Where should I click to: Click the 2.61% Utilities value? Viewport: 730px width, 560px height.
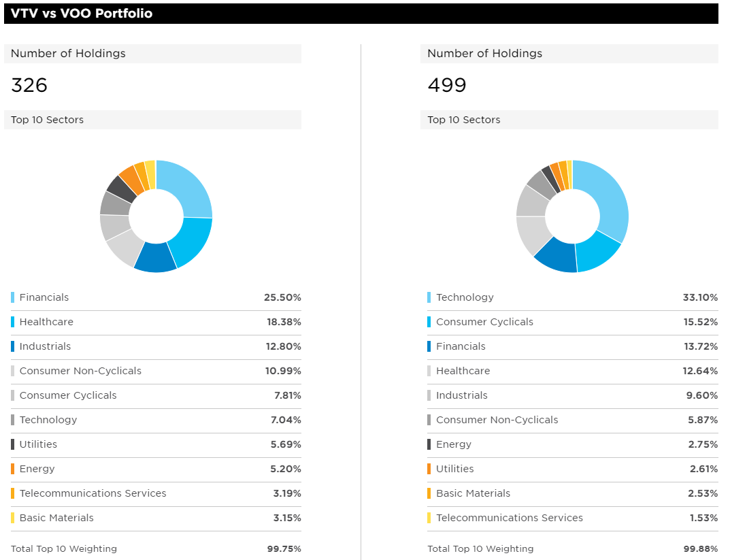click(x=704, y=469)
